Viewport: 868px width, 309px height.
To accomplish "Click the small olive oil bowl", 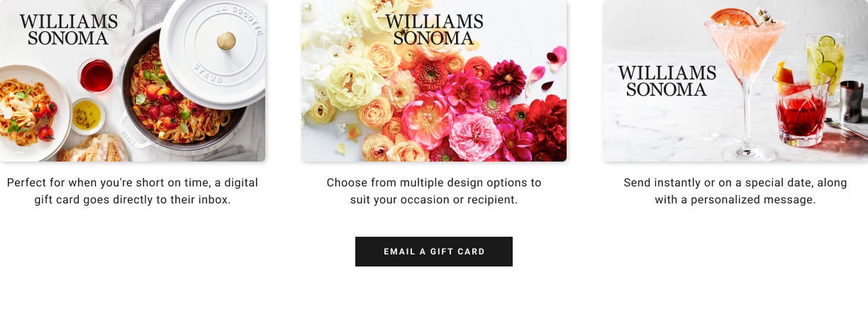I will [x=88, y=116].
